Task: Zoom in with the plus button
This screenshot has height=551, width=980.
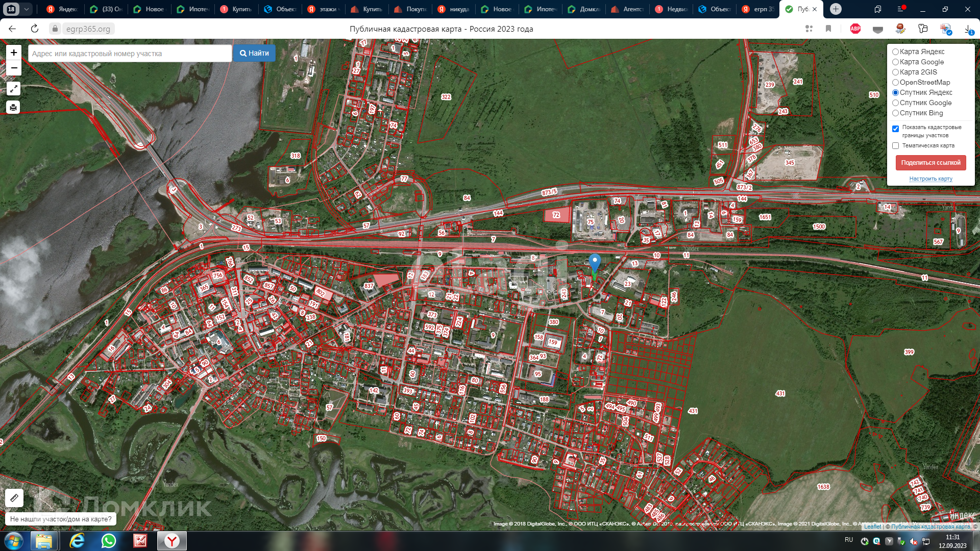Action: tap(14, 53)
